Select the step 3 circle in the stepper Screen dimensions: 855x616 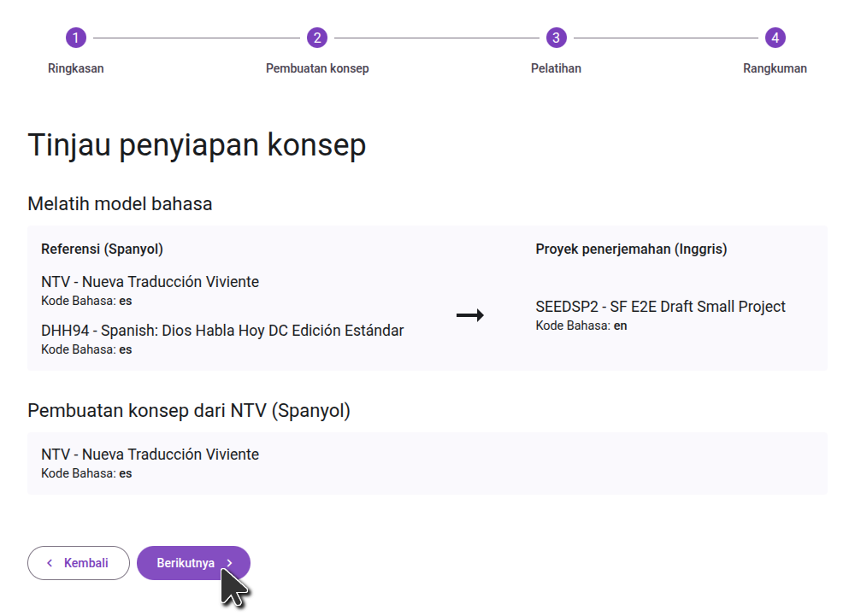point(556,38)
